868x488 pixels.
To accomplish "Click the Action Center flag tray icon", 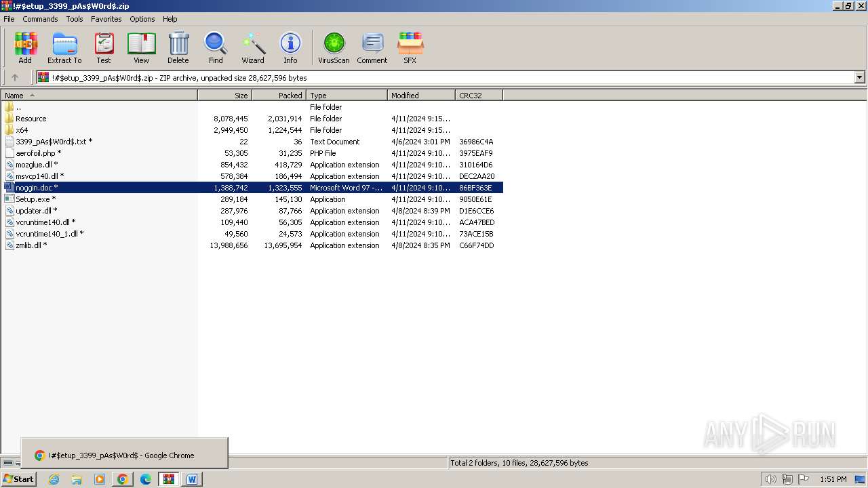I will [803, 479].
